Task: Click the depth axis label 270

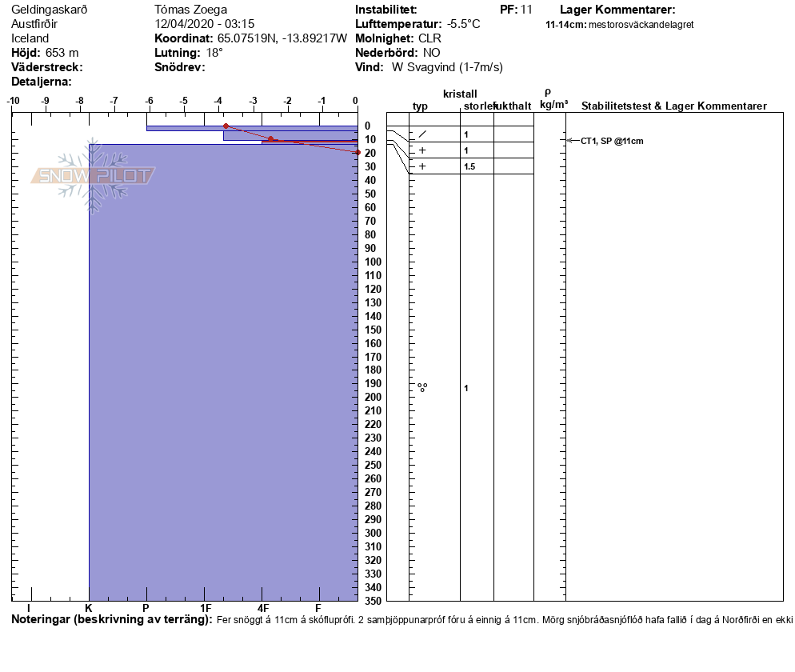Action: [374, 492]
